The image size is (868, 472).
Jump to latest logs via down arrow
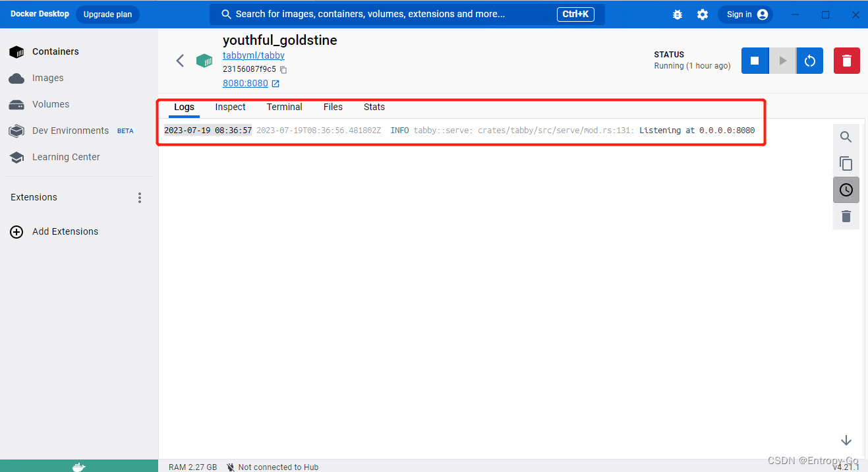pyautogui.click(x=846, y=440)
